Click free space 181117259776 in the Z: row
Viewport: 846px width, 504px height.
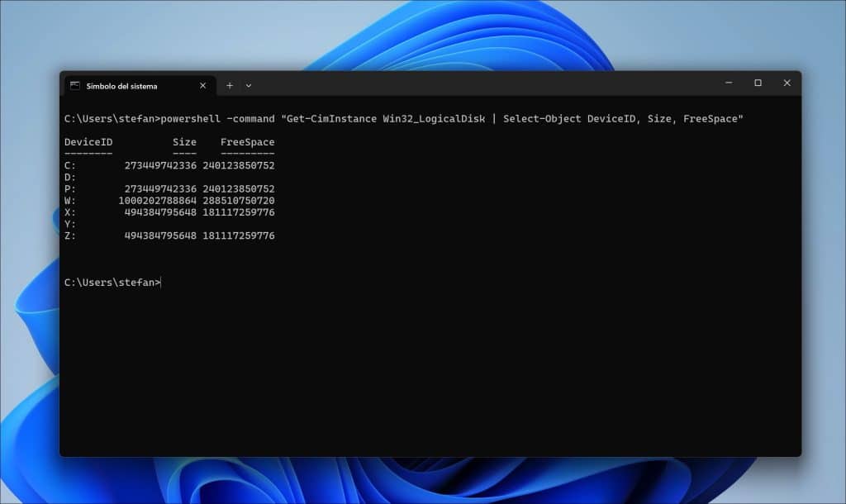[239, 235]
